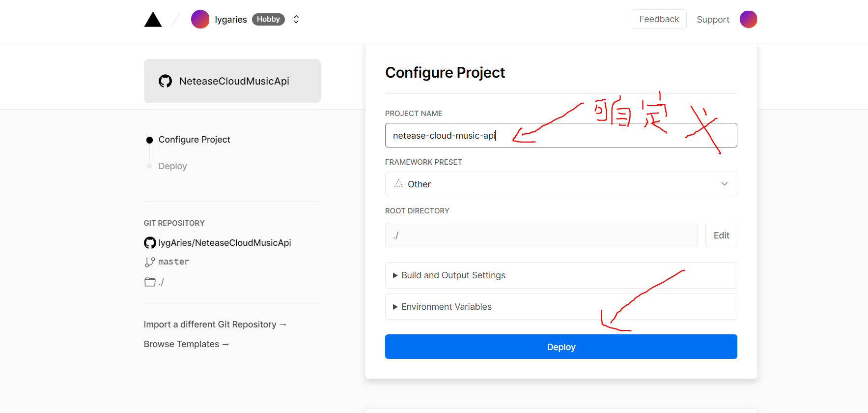Click the folder icon for root path
This screenshot has width=868, height=413.
pos(150,282)
